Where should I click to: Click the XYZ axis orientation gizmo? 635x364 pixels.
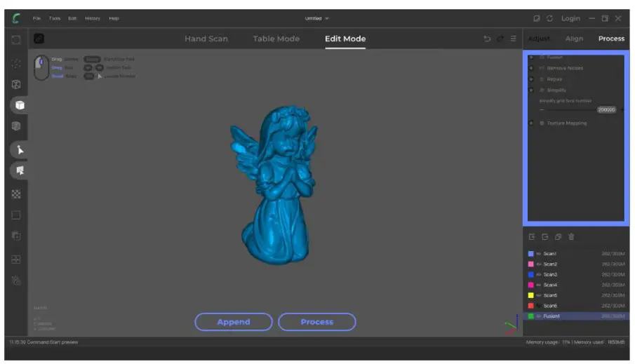[x=512, y=324]
